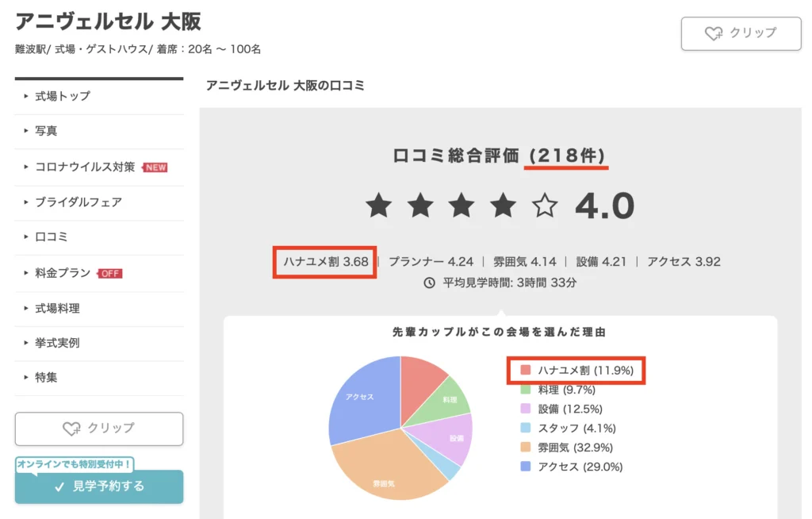Click the オンラインでも特別受付中！ speech bubble
Screen dimensions: 812x519
click(74, 463)
